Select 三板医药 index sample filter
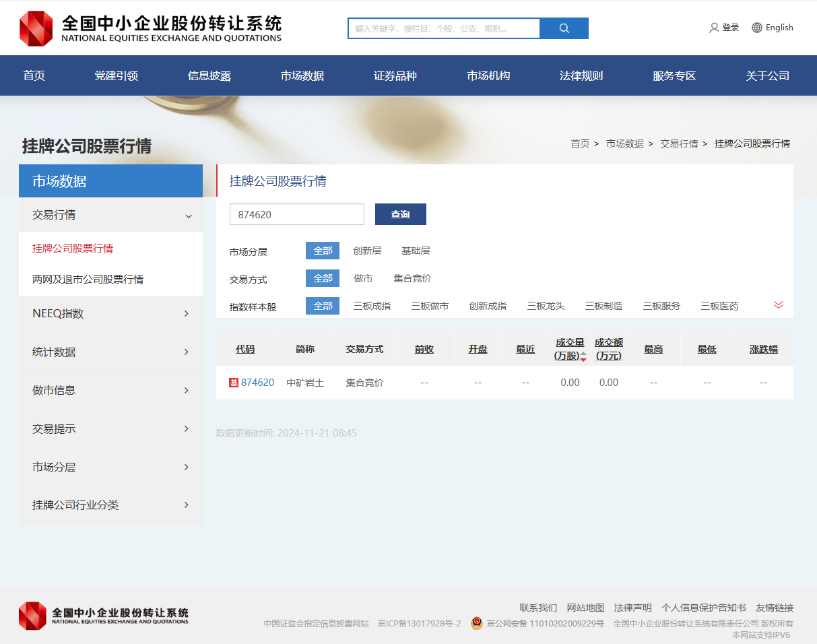 point(719,306)
